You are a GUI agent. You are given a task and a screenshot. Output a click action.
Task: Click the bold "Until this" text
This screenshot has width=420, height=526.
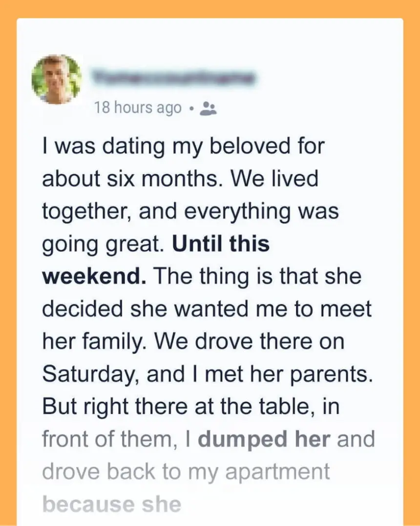[x=221, y=244]
